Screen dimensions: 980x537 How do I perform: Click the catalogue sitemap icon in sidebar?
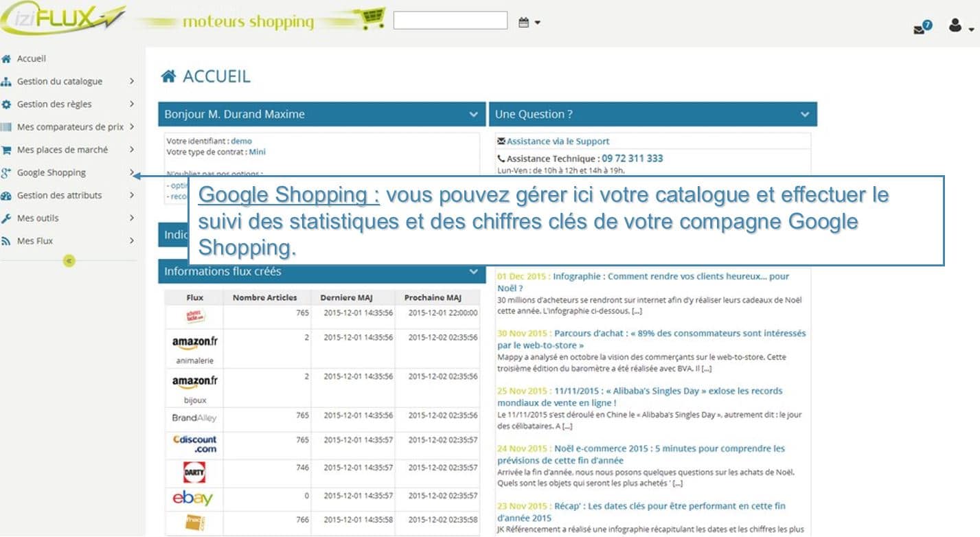(x=6, y=82)
